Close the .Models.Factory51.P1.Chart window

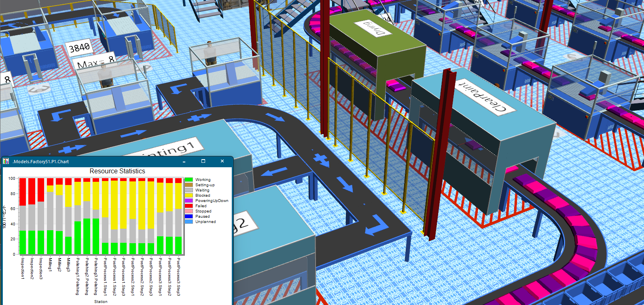(x=222, y=161)
